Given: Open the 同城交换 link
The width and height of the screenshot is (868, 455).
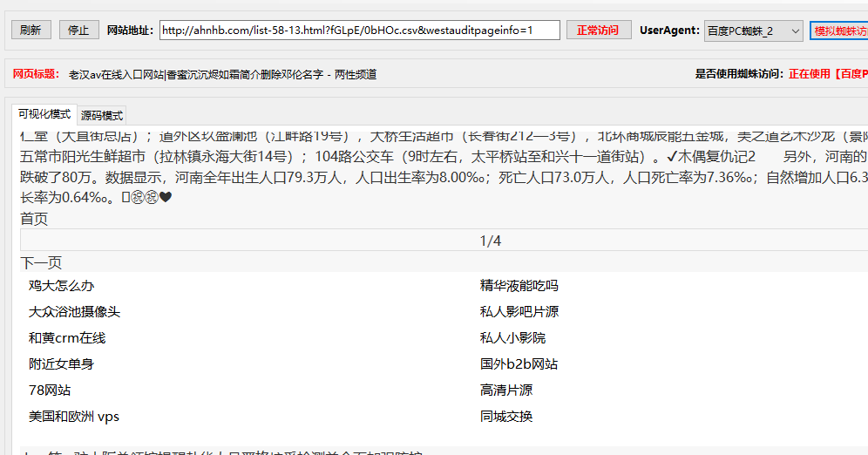Looking at the screenshot, I should 506,416.
